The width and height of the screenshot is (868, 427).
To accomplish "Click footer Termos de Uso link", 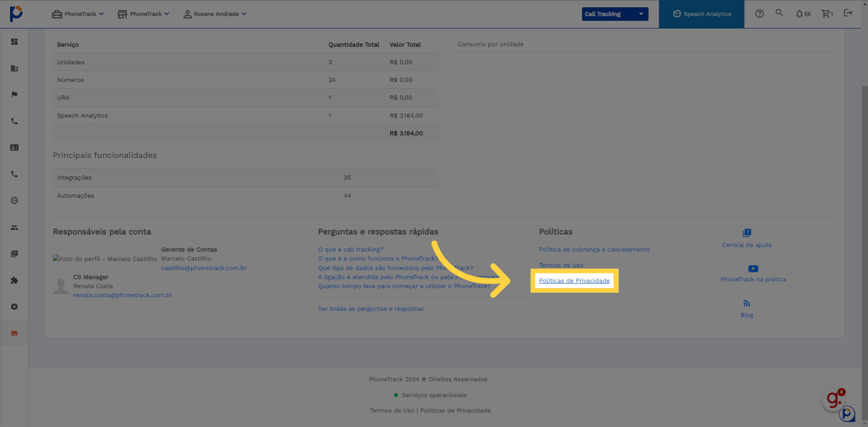I will pyautogui.click(x=392, y=411).
